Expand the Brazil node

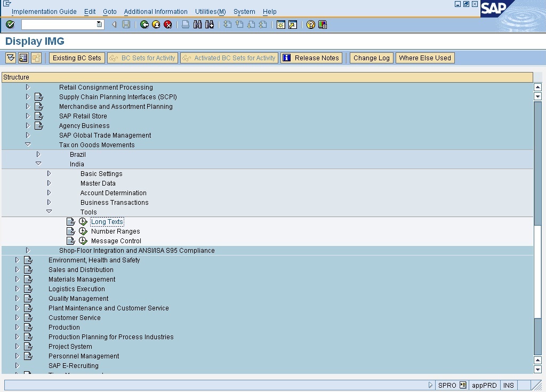click(x=38, y=154)
